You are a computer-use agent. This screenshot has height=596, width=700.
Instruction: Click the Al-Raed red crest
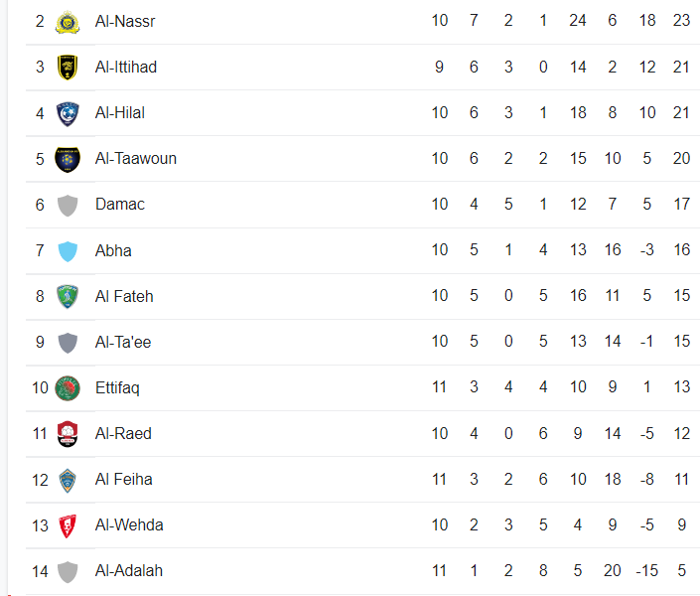click(68, 434)
